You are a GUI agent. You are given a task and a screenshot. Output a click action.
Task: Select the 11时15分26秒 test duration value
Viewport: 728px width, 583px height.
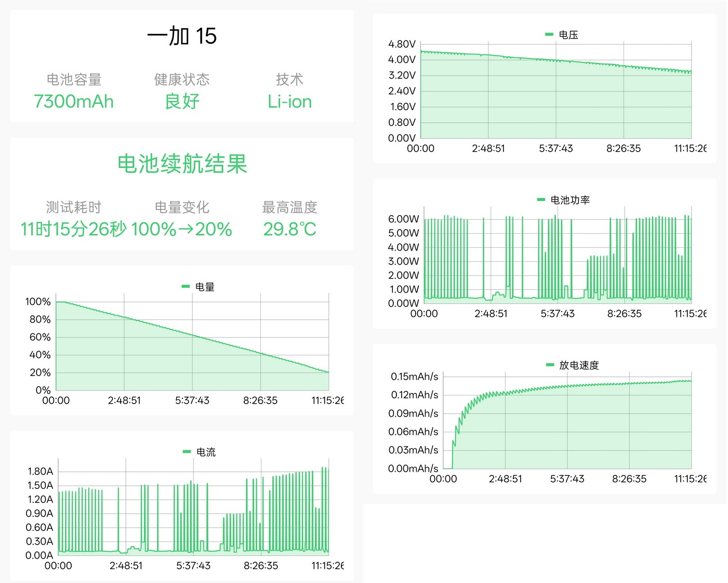pyautogui.click(x=73, y=229)
